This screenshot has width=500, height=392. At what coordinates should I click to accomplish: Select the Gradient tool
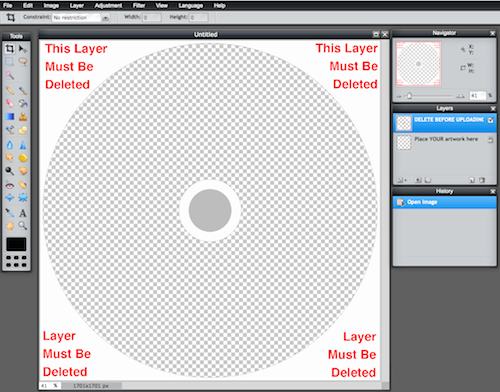[10, 116]
